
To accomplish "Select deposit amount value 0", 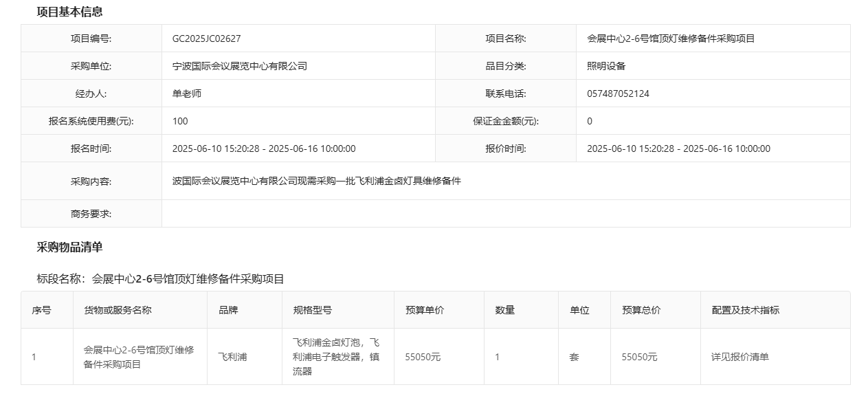I will pyautogui.click(x=590, y=121).
